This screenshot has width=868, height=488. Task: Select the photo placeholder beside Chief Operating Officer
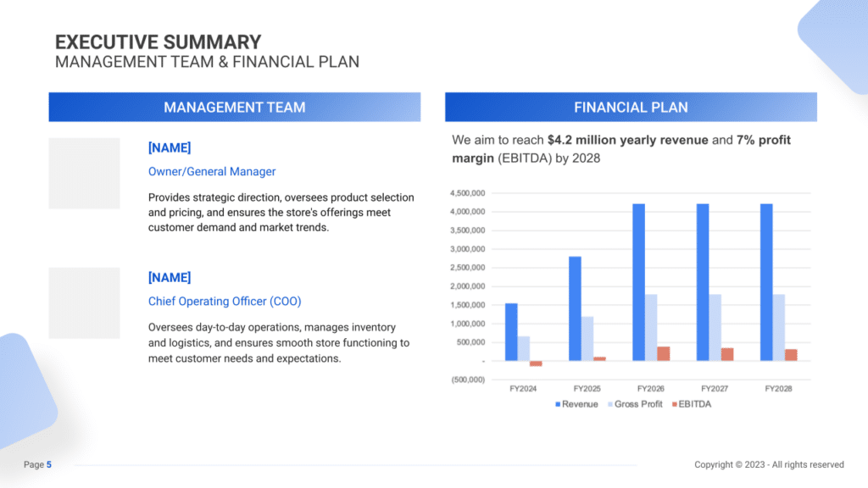pos(84,303)
